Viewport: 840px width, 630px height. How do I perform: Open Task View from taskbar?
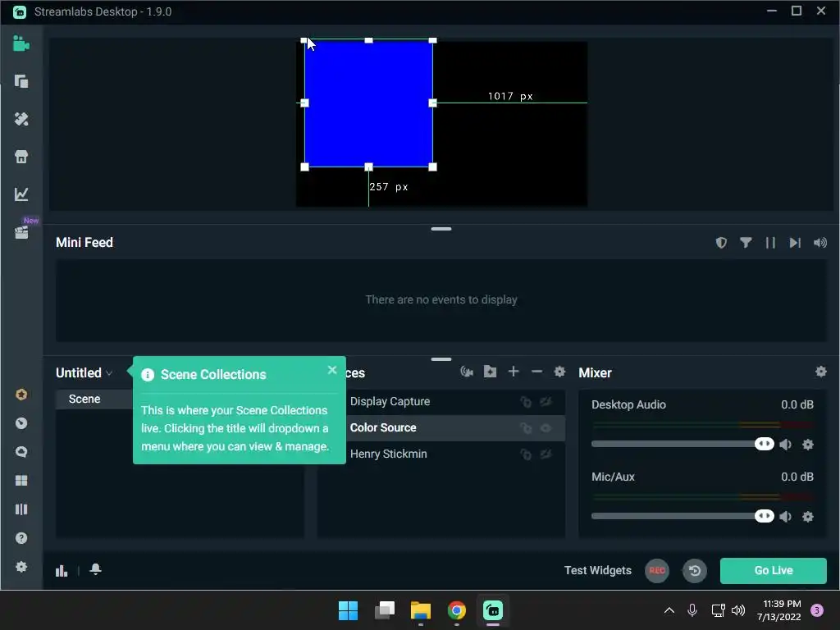click(385, 610)
